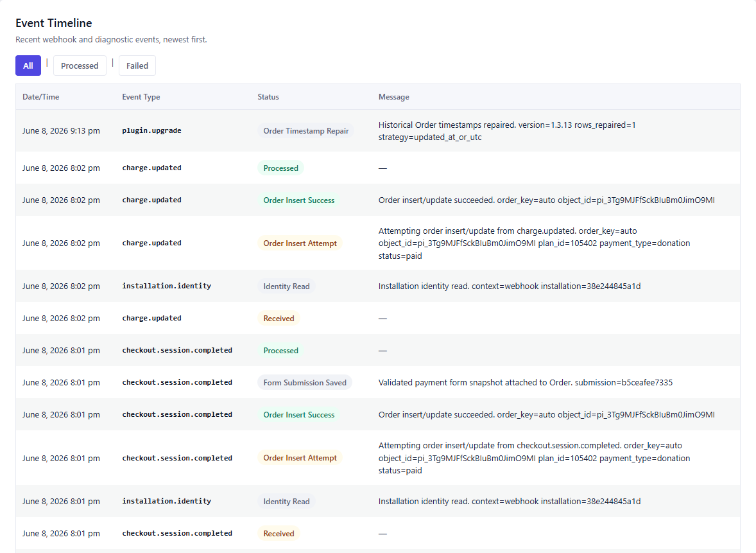Viewport: 756px width, 553px height.
Task: Click the charge.updated type in the Received row
Action: pos(152,319)
